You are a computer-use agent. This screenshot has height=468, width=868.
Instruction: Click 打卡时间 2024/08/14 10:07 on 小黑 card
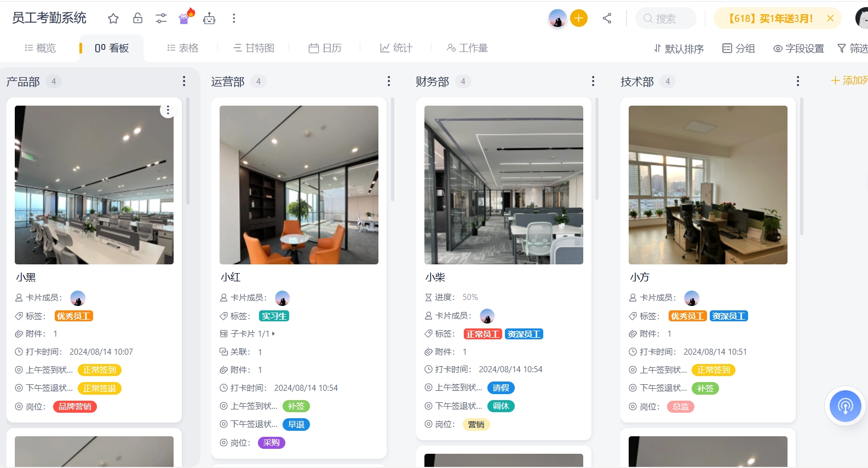coord(74,352)
